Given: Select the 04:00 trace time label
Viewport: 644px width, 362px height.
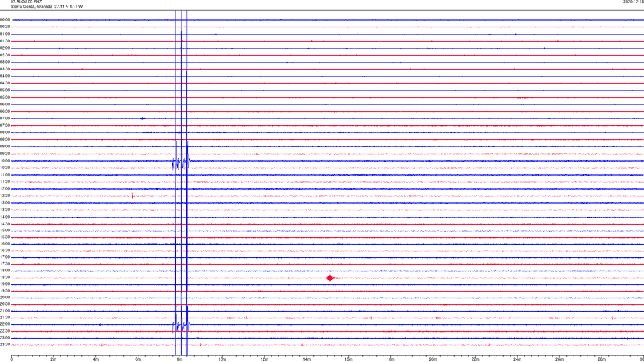Looking at the screenshot, I should [5, 76].
